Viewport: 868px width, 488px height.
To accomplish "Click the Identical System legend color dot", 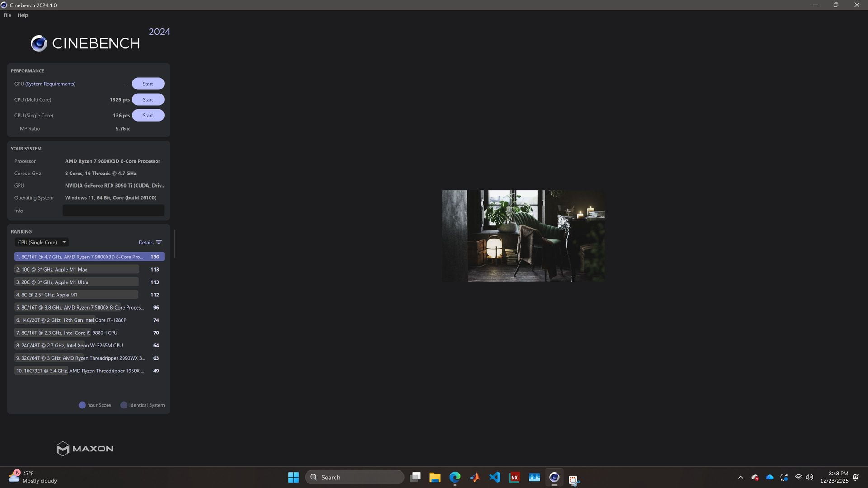I will click(124, 405).
